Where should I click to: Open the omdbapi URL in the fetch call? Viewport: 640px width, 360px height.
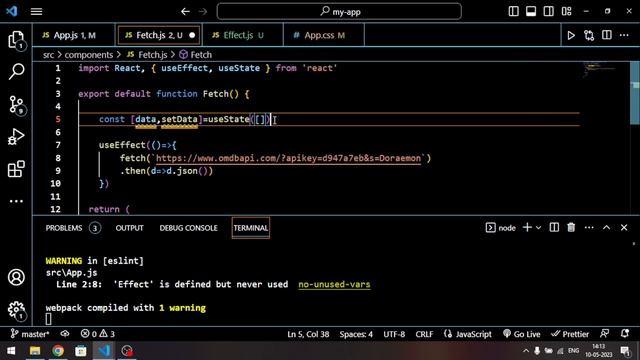click(x=288, y=158)
